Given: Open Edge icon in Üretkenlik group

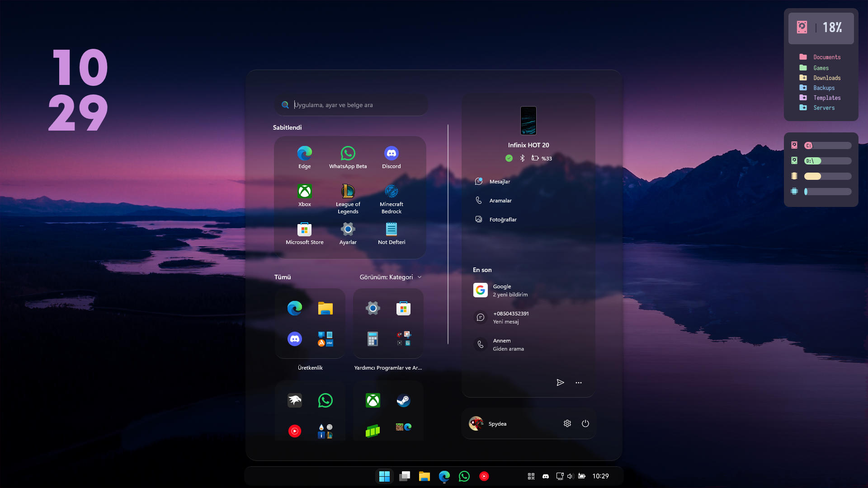Looking at the screenshot, I should pos(294,308).
